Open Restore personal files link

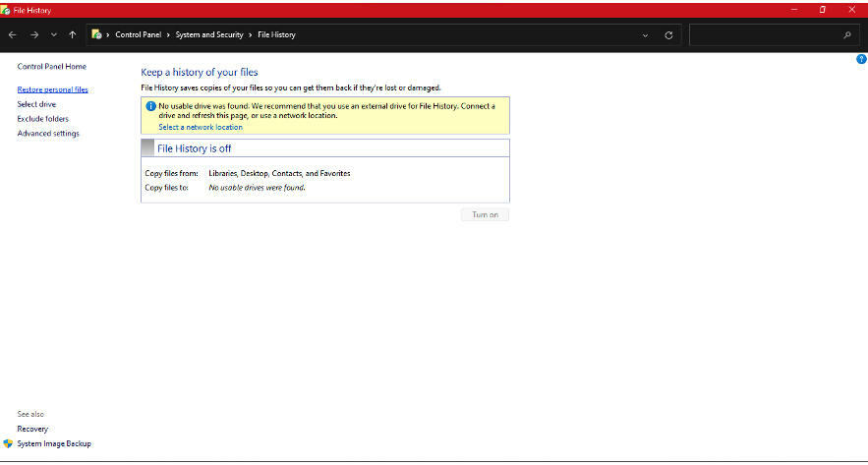click(52, 89)
